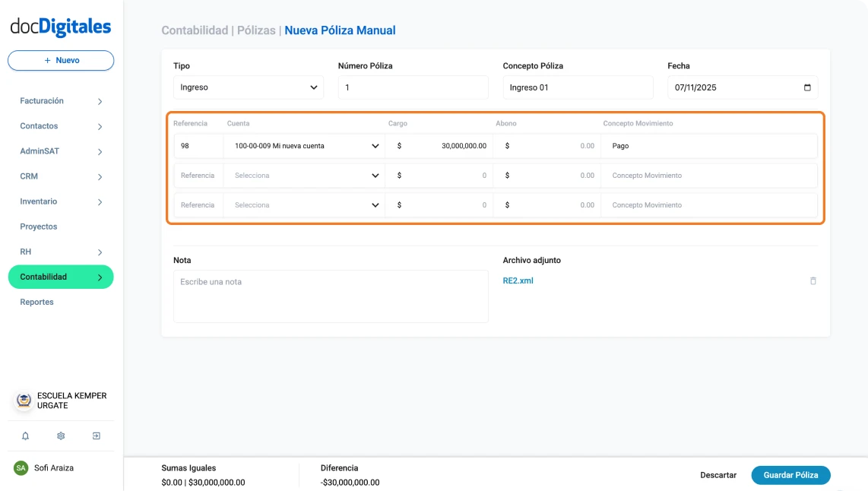Expand the Facturación sidebar section
Screen dimensions: 868x491
pyautogui.click(x=60, y=100)
